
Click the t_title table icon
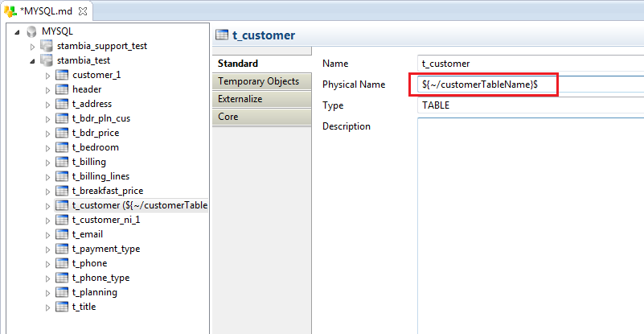pyautogui.click(x=62, y=307)
